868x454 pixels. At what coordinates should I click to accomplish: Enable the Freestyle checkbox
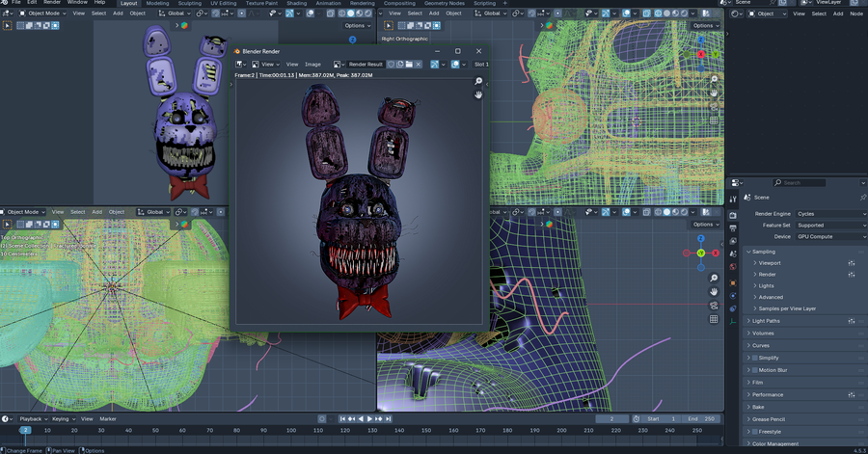[x=754, y=432]
